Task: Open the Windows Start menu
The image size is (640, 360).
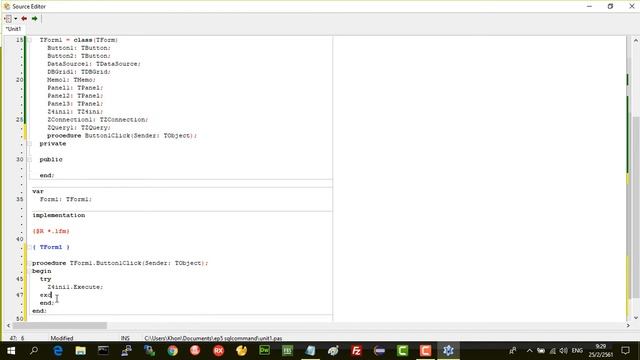Action: tap(11, 351)
